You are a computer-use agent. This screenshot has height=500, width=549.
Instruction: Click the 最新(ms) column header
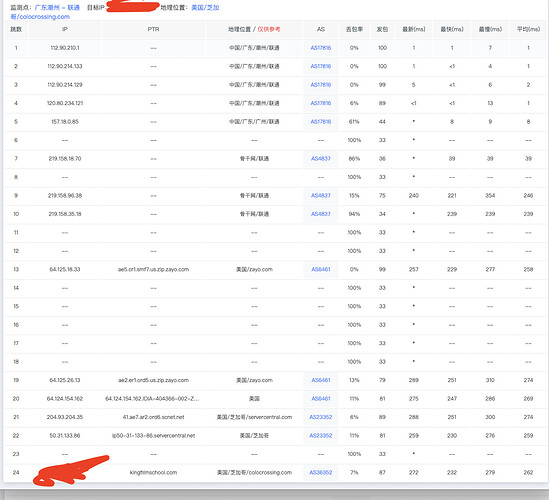coord(414,29)
